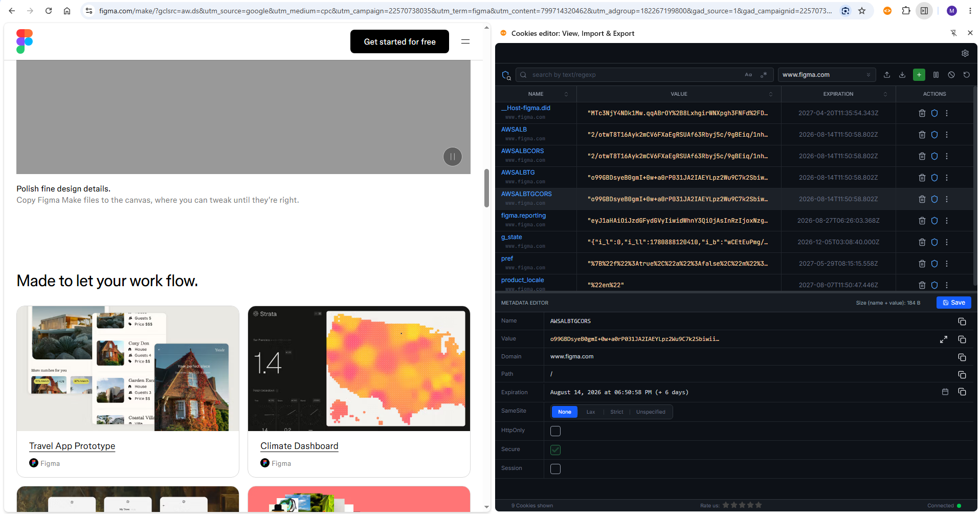The image size is (980, 514).
Task: Copy the Path field
Action: 962,375
